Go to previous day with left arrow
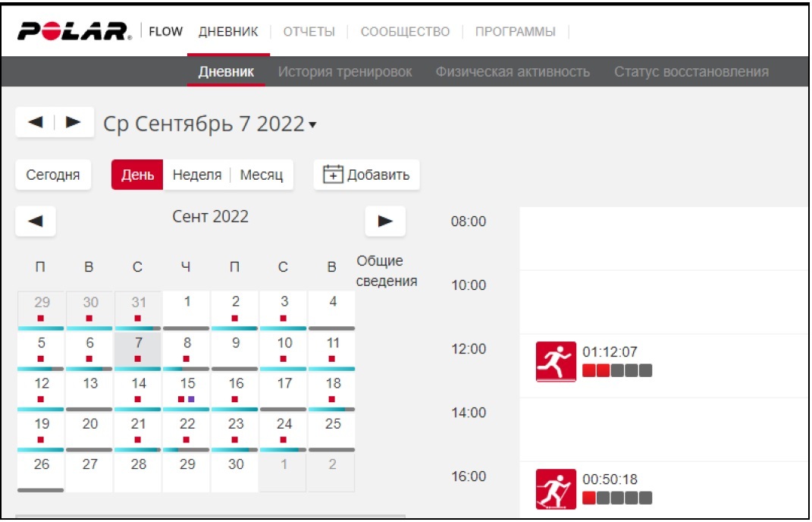Image resolution: width=812 pixels, height=522 pixels. pos(35,123)
